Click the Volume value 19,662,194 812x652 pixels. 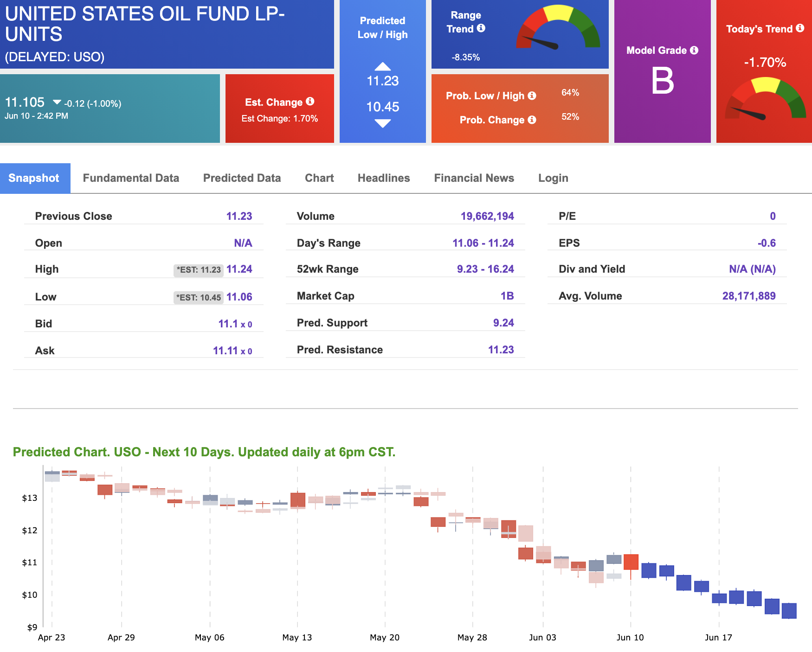(x=487, y=216)
